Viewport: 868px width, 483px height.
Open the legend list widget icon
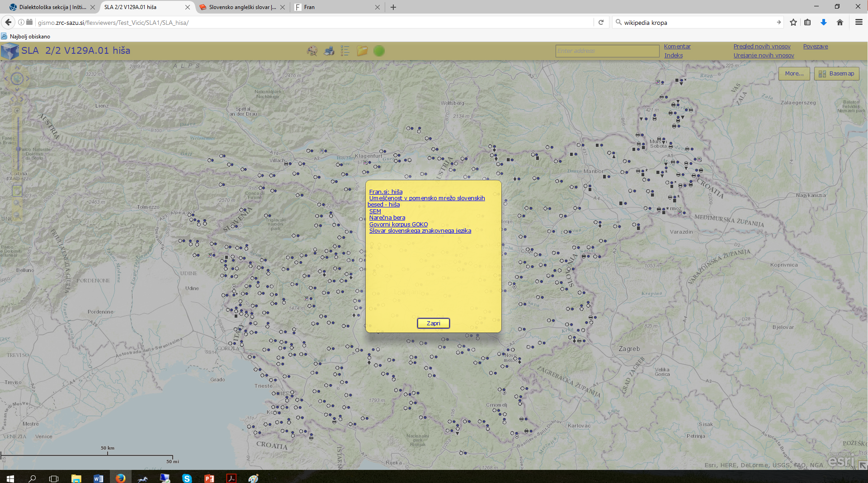pyautogui.click(x=345, y=51)
